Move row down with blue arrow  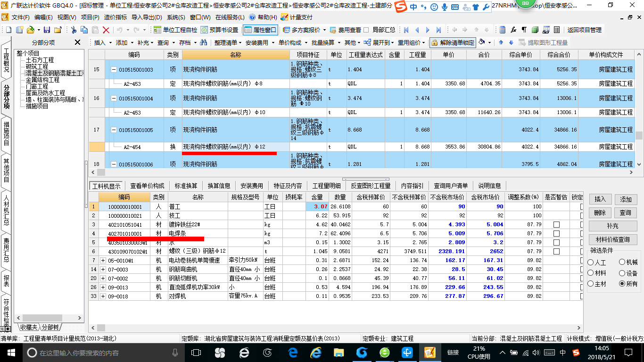510,42
